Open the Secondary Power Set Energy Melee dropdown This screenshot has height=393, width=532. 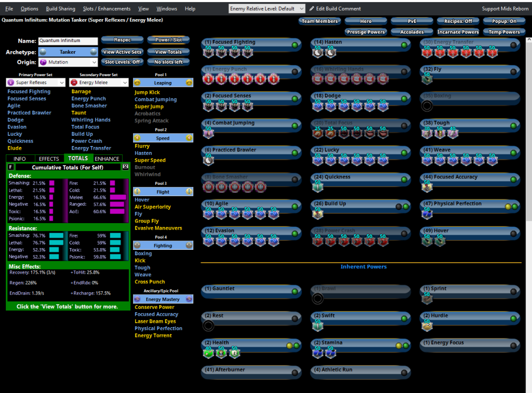[x=125, y=83]
